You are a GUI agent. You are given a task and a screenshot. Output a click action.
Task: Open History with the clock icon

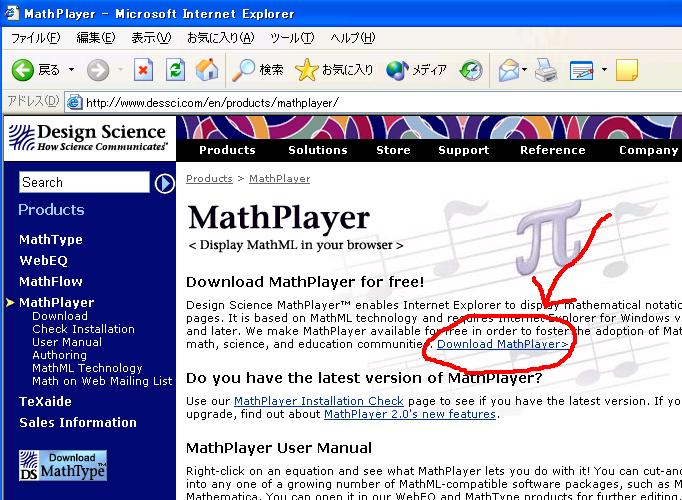(x=471, y=70)
